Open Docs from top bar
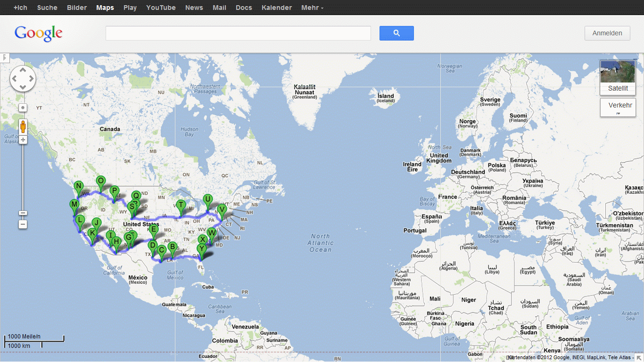This screenshot has height=362, width=644. (244, 8)
